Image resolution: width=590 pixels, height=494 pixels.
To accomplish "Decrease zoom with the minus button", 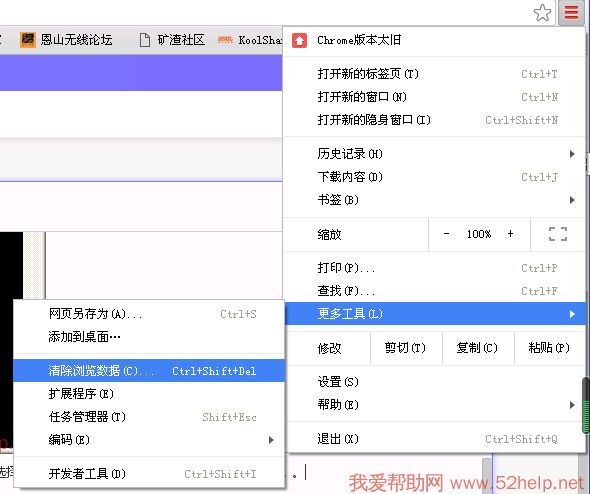I will [446, 234].
